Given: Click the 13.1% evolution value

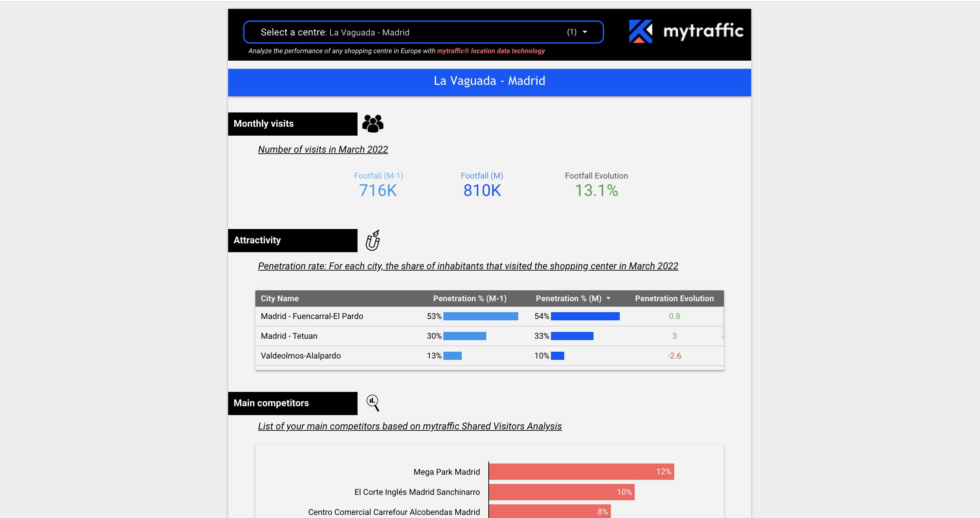Looking at the screenshot, I should (x=596, y=190).
